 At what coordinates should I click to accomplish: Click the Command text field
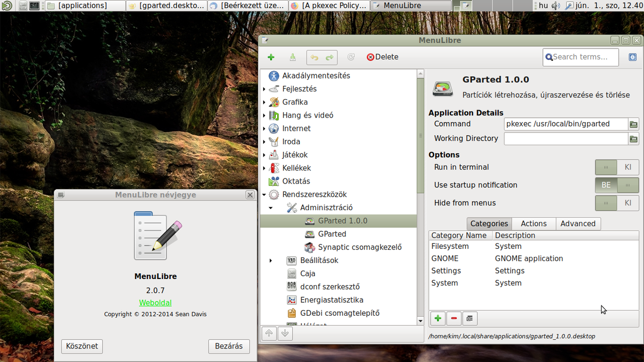(x=566, y=124)
